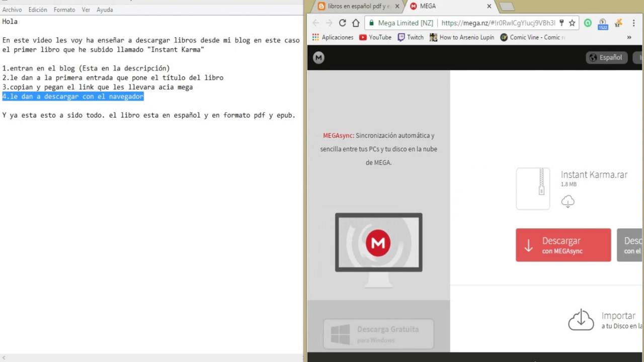Open the Formato menu in Notepad
Viewport: 644px width, 362px height.
point(64,10)
